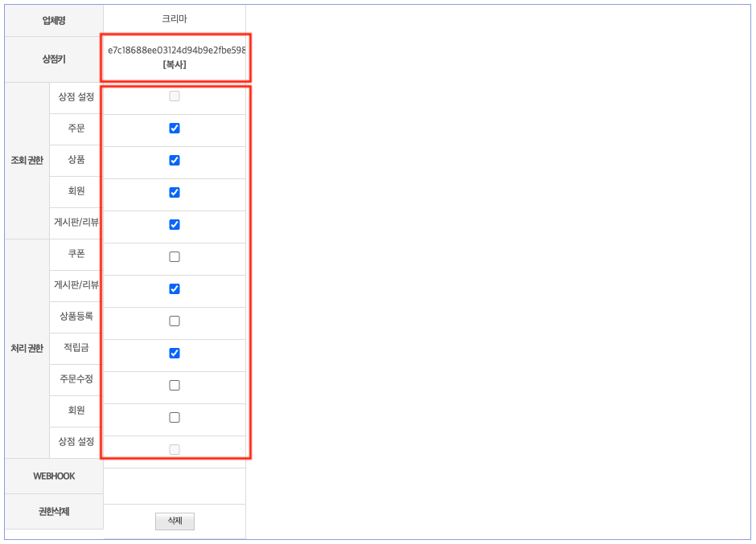Enable the 주문수정 permission checkbox
Image resolution: width=756 pixels, height=544 pixels.
click(175, 386)
